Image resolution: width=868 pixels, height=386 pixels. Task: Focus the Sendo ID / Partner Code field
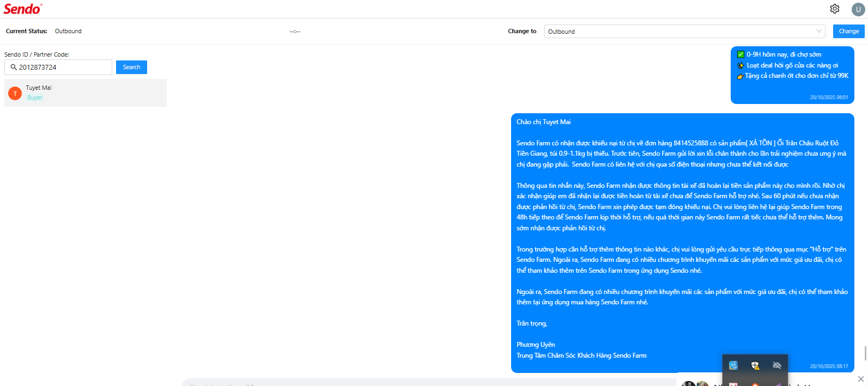(x=58, y=67)
